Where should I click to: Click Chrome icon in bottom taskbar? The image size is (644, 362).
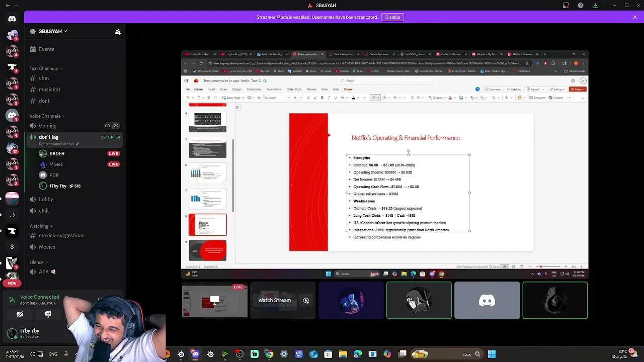pos(269,354)
